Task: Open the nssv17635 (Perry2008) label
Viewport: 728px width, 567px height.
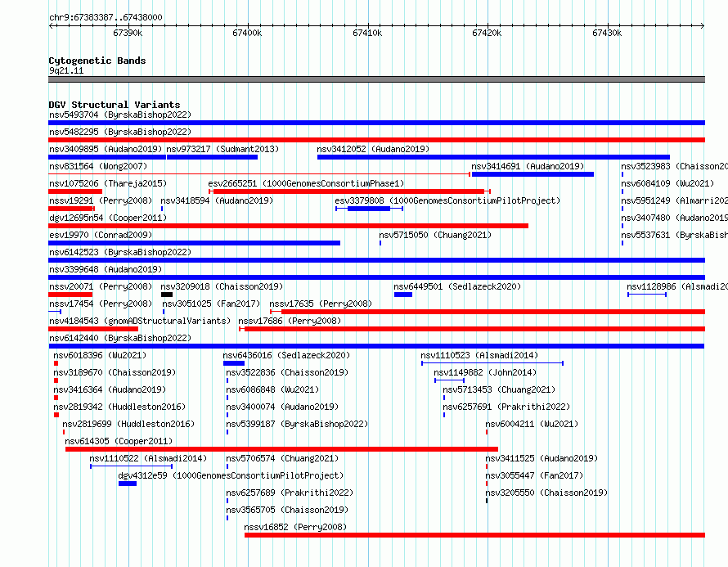Action: (x=321, y=304)
